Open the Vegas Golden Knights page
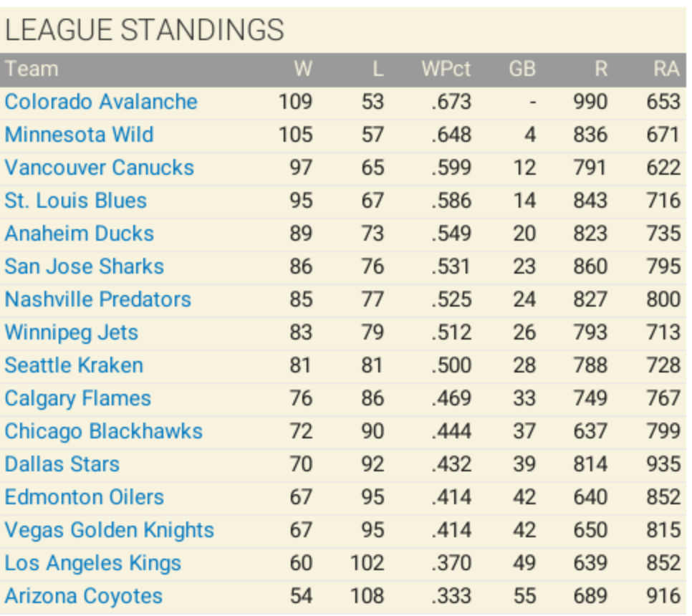Image resolution: width=692 pixels, height=616 pixels. pos(109,530)
